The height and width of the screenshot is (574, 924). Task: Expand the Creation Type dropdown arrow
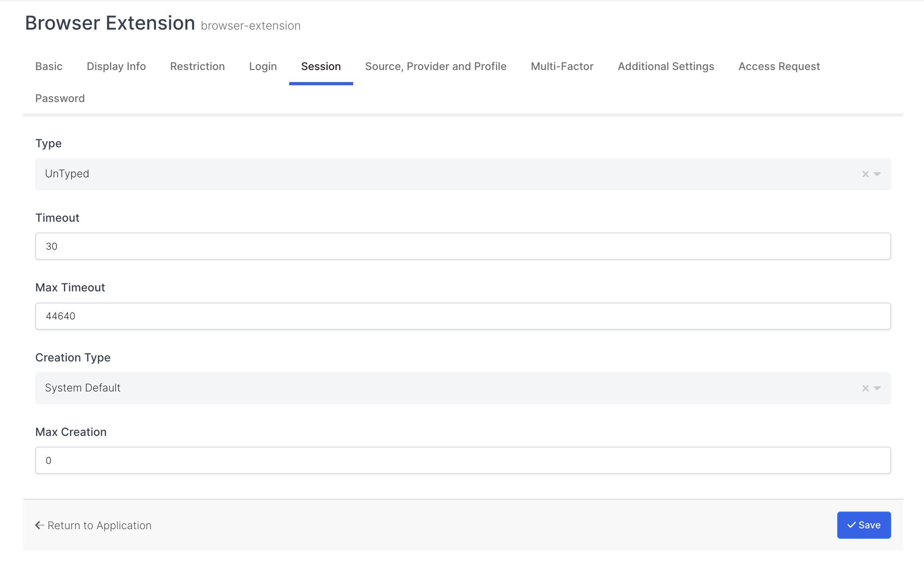tap(877, 388)
